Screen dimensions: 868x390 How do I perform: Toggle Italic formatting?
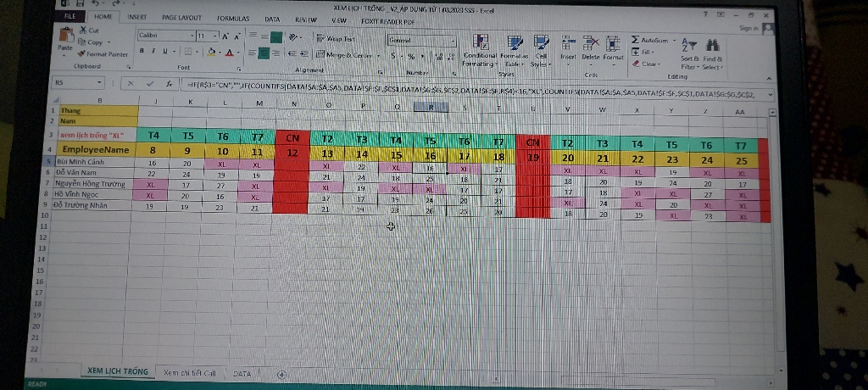[154, 51]
